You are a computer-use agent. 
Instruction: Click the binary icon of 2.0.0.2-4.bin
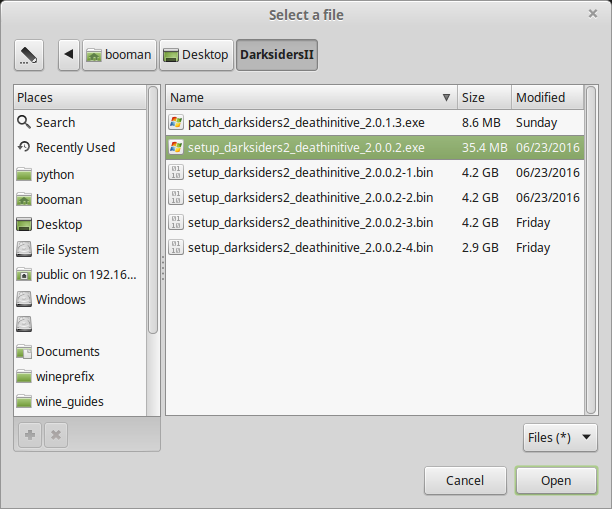[x=176, y=247]
